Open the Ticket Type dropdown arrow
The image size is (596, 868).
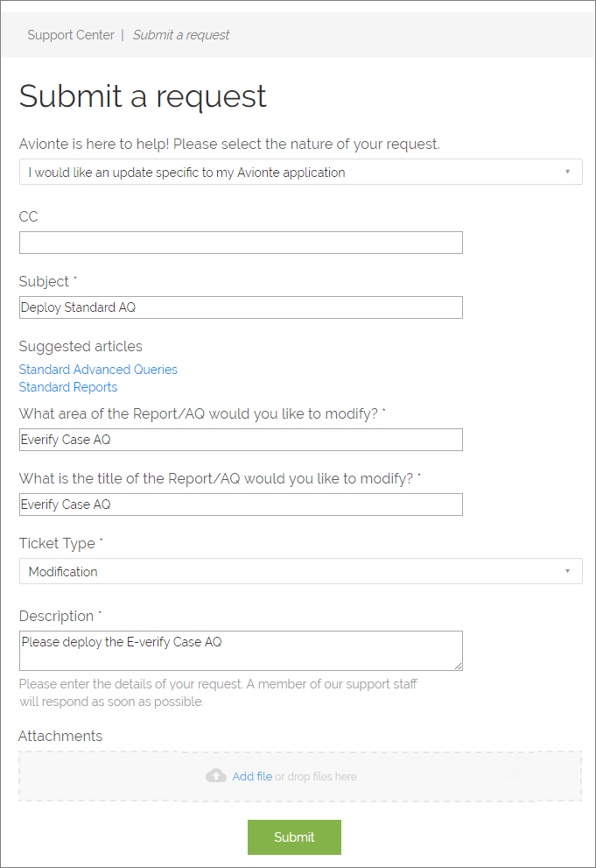(x=567, y=571)
